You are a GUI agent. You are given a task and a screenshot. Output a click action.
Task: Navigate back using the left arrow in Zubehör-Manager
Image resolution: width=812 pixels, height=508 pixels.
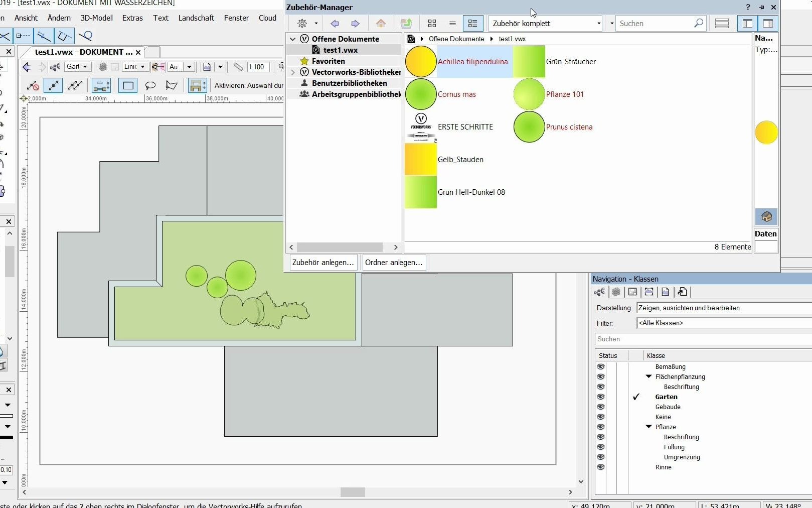point(334,23)
